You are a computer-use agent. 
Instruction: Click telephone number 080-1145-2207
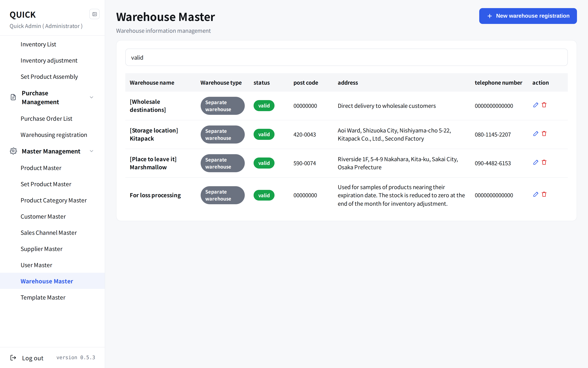coord(493,135)
